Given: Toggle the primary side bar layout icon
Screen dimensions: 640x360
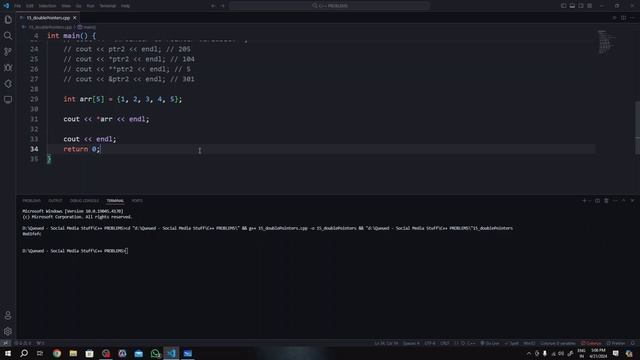Looking at the screenshot, I should point(563,6).
